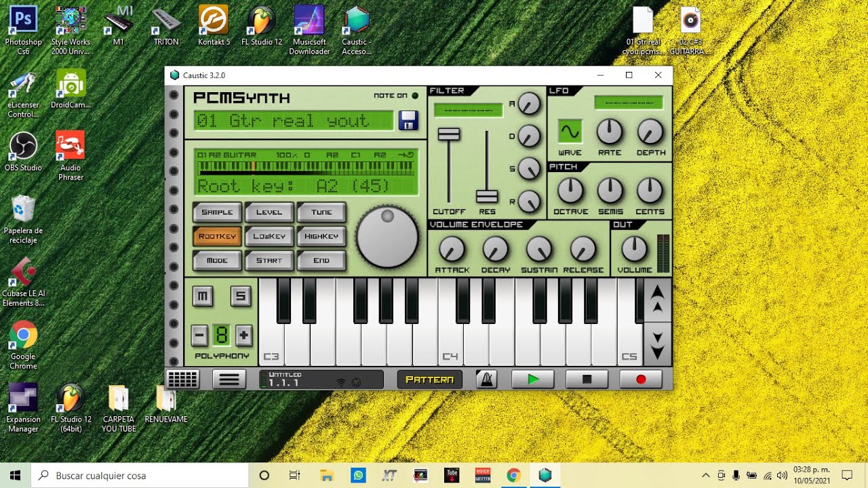The width and height of the screenshot is (868, 488).
Task: Click the LFO Depth knob
Action: tap(650, 131)
